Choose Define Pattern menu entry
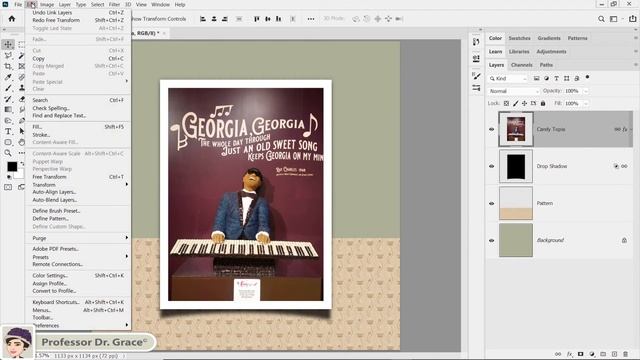The width and height of the screenshot is (640, 360). pos(78,218)
